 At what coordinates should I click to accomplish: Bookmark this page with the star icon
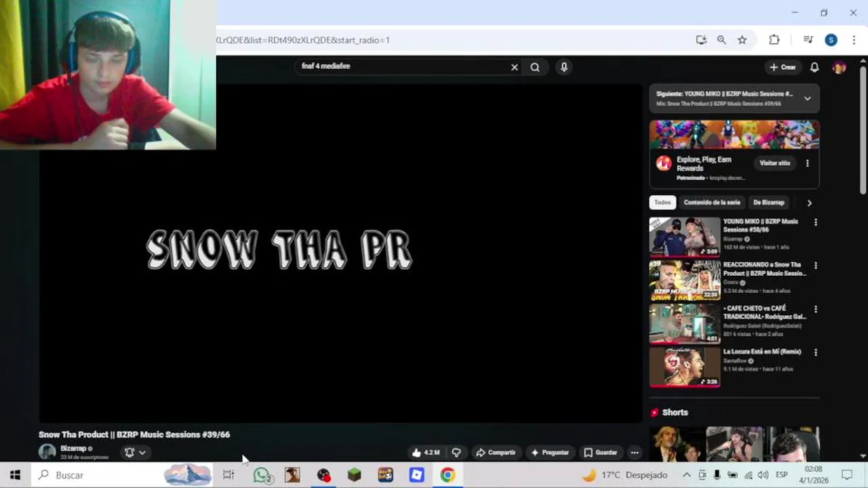tap(742, 40)
